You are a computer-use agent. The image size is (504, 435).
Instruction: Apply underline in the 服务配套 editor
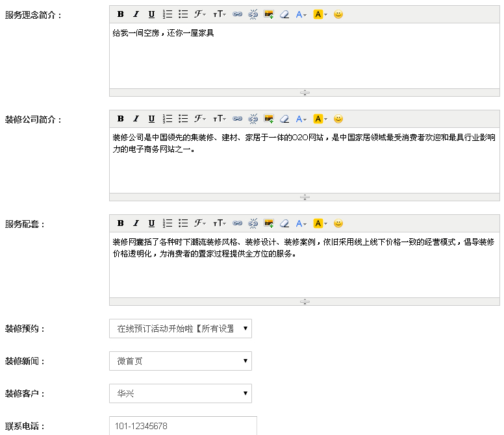(151, 223)
